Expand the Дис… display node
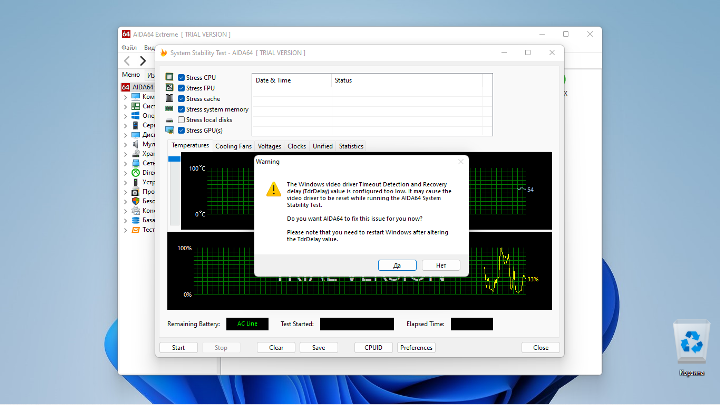The width and height of the screenshot is (720, 405). pyautogui.click(x=125, y=135)
